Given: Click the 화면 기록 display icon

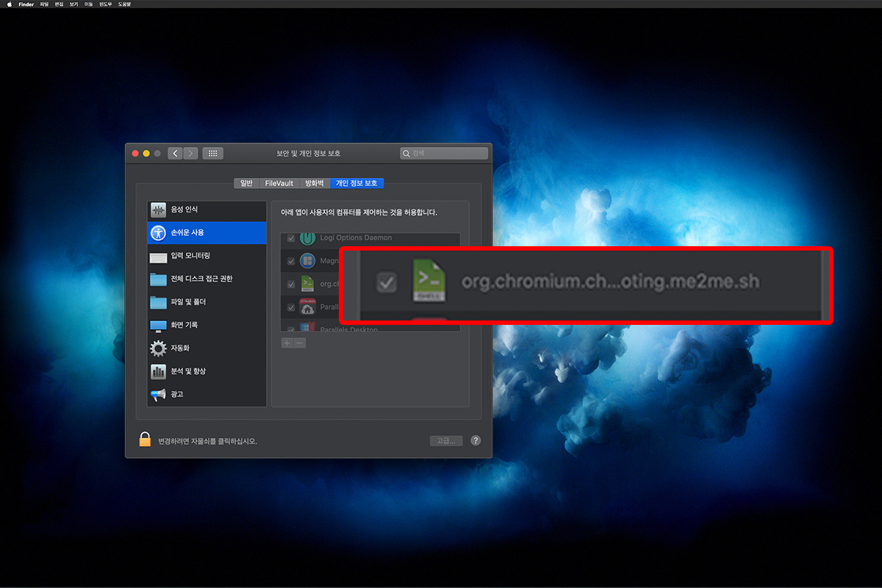Looking at the screenshot, I should coord(159,324).
